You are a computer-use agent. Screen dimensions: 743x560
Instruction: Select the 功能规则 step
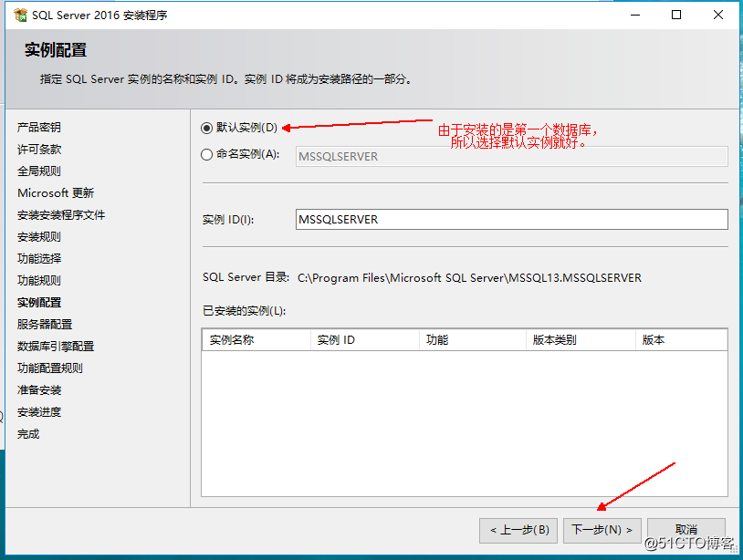point(39,280)
